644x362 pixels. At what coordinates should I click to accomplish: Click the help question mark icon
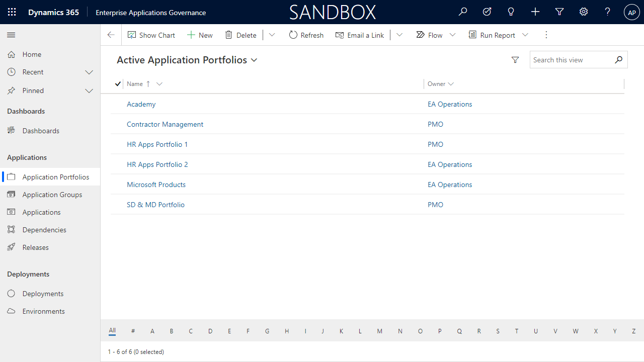608,12
